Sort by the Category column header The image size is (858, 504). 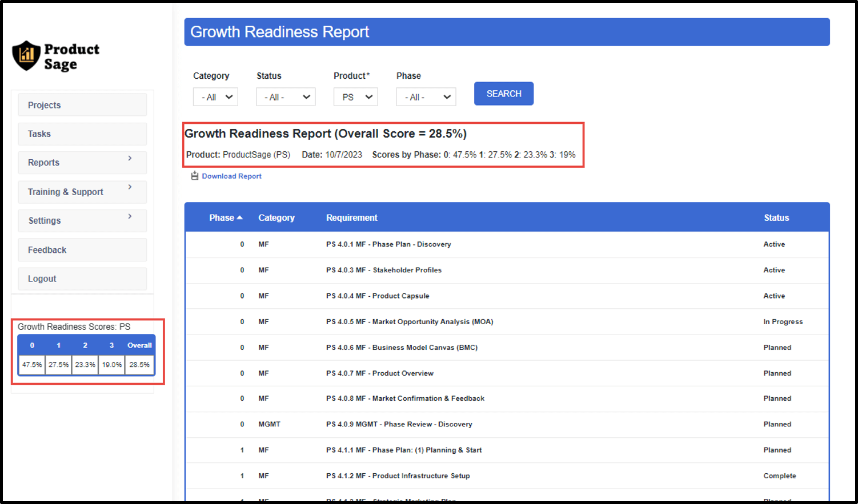pyautogui.click(x=276, y=217)
